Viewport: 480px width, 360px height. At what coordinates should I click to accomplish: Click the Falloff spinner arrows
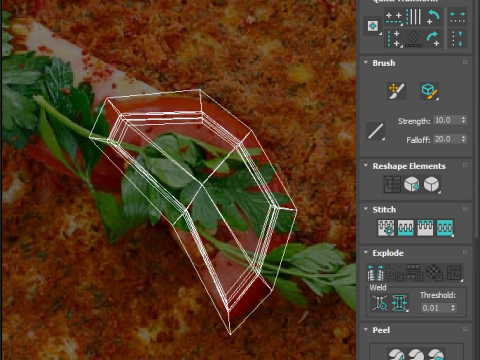tap(463, 139)
